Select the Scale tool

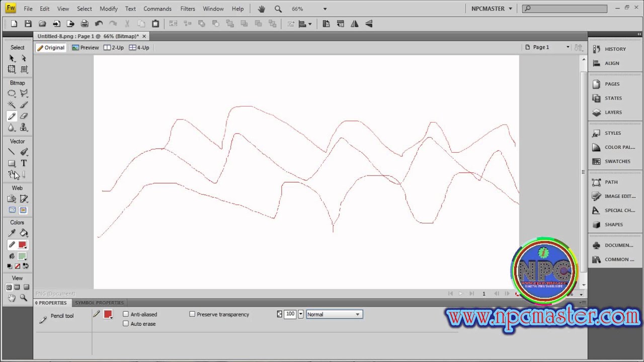pos(12,69)
